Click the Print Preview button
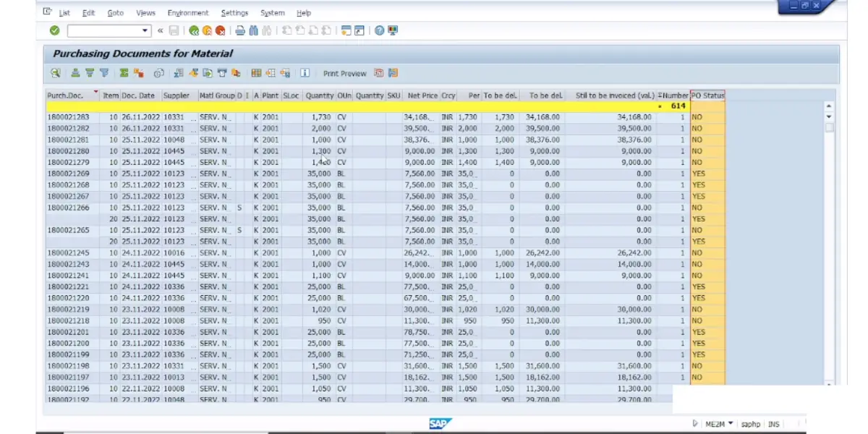The image size is (868, 434). [344, 73]
